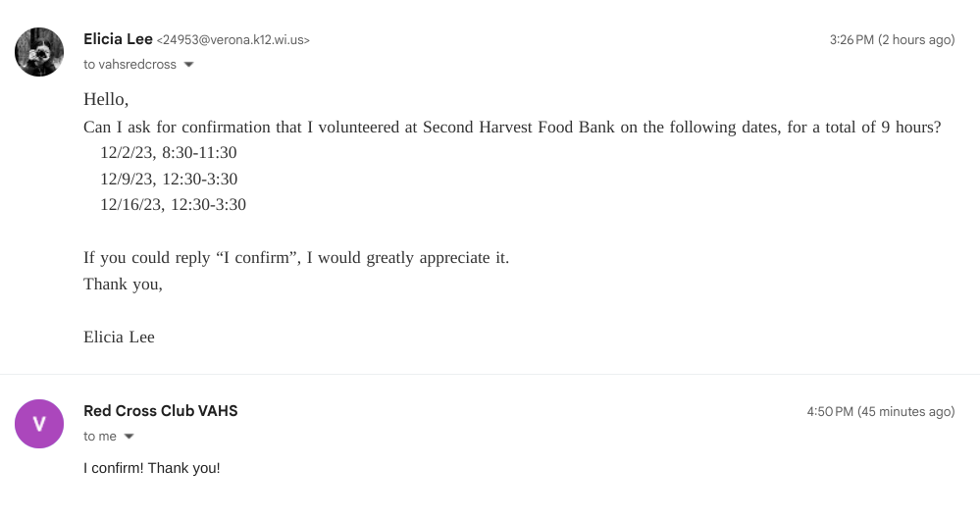980x520 pixels.
Task: Click the 12/16/23, 12:30-3:30 date line
Action: coord(173,205)
